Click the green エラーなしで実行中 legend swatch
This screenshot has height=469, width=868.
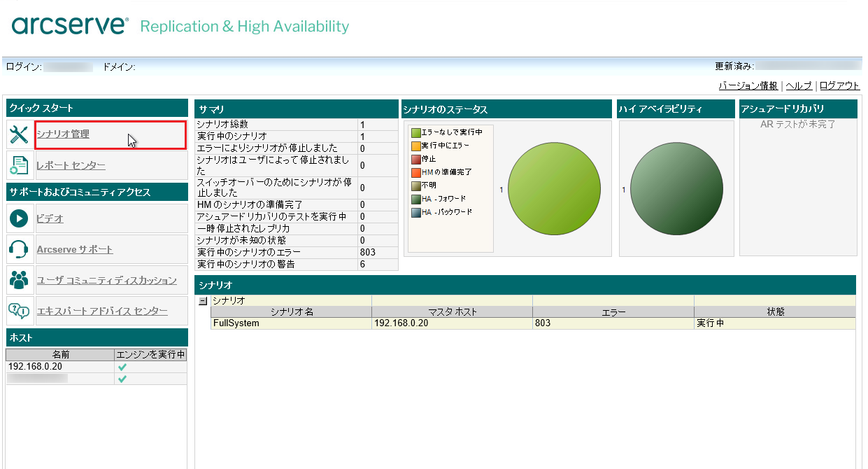[x=416, y=132]
